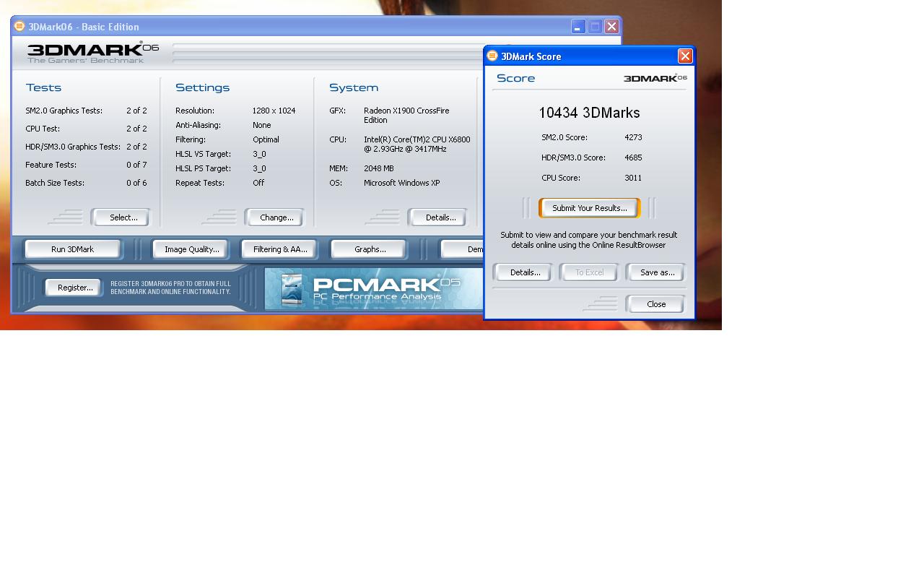Click the System section heading
Screen dimensions: 924x578
point(354,87)
